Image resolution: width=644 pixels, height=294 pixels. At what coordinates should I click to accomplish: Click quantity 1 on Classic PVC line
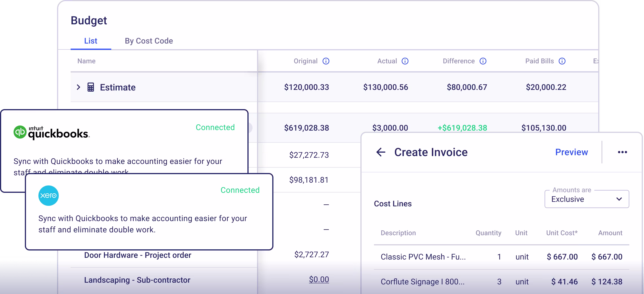[x=499, y=257]
